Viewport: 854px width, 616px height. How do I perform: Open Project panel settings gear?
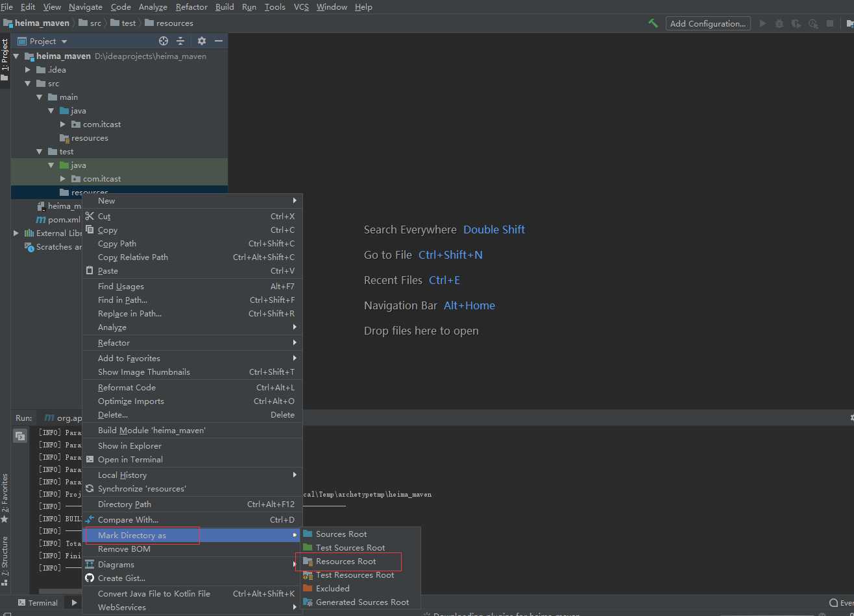(202, 41)
